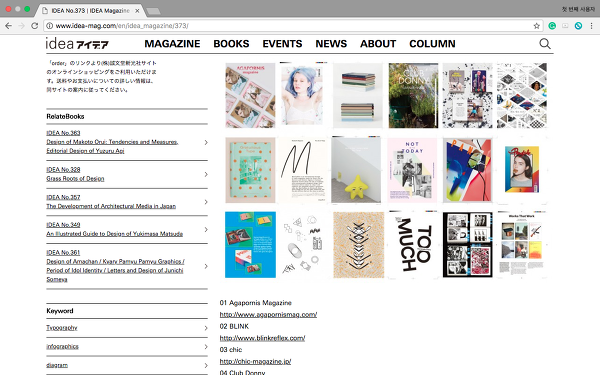Screen dimensions: 600x375
Task: Click chevron beside IDEA No.383
Action: click(x=206, y=142)
